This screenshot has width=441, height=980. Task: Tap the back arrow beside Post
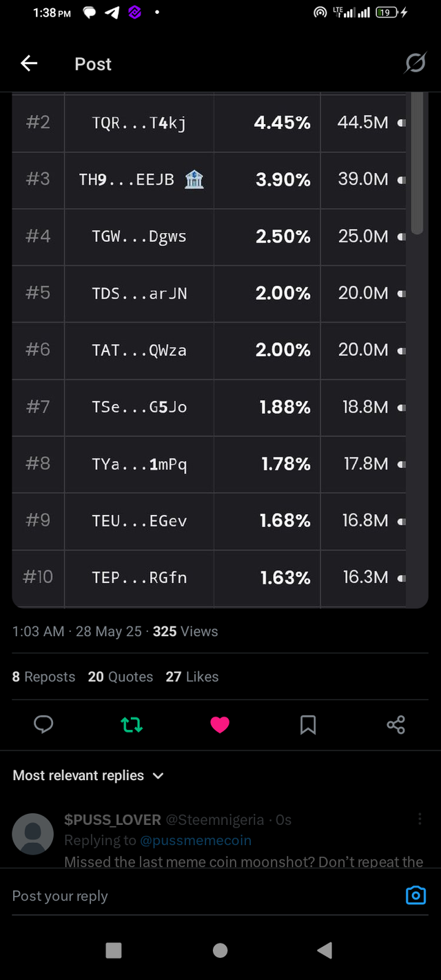[29, 64]
